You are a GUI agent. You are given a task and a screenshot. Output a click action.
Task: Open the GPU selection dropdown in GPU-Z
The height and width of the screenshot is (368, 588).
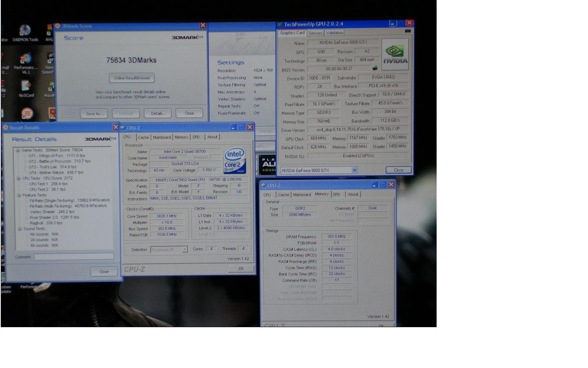(354, 170)
